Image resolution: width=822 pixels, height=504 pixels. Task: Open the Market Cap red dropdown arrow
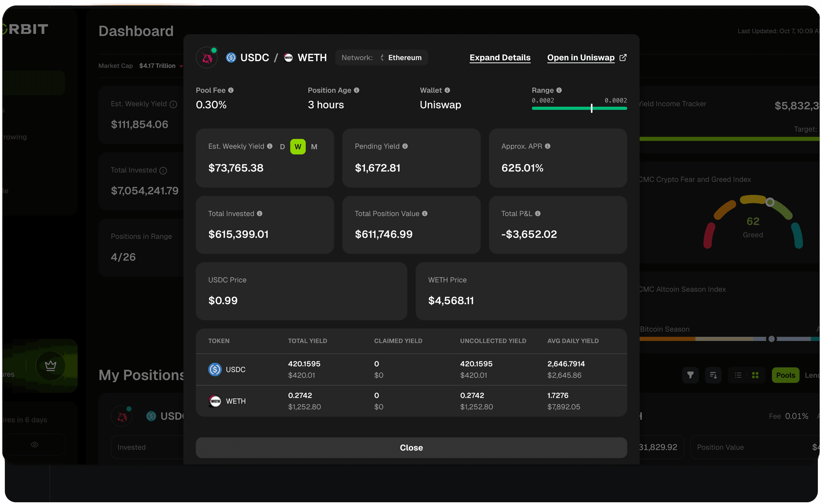pyautogui.click(x=181, y=66)
